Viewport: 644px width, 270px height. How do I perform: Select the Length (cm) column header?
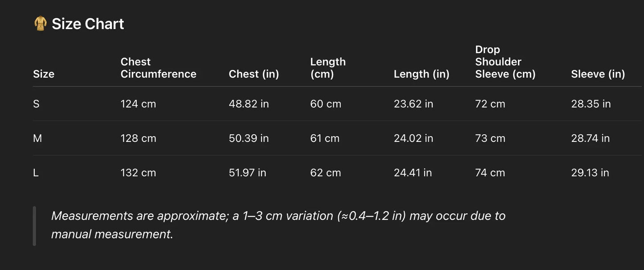coord(328,68)
